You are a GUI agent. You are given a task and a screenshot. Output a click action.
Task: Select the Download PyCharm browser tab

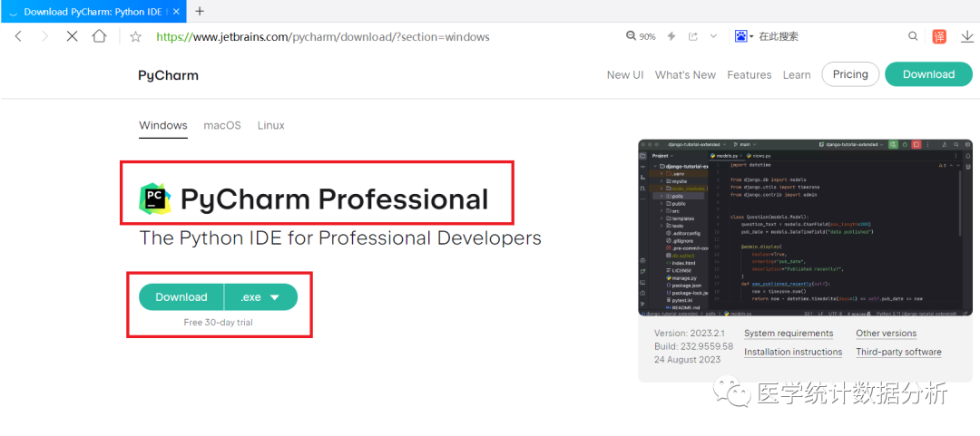(93, 11)
